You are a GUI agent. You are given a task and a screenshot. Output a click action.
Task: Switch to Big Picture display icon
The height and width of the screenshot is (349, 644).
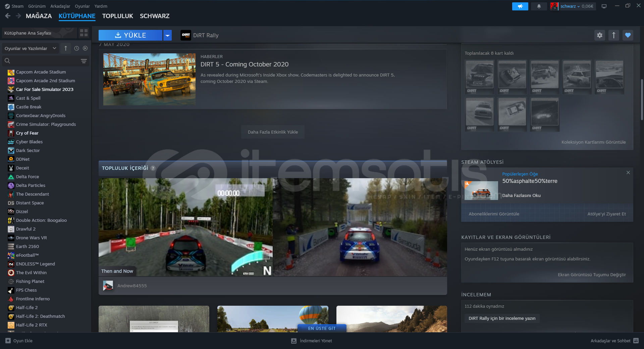(x=604, y=6)
